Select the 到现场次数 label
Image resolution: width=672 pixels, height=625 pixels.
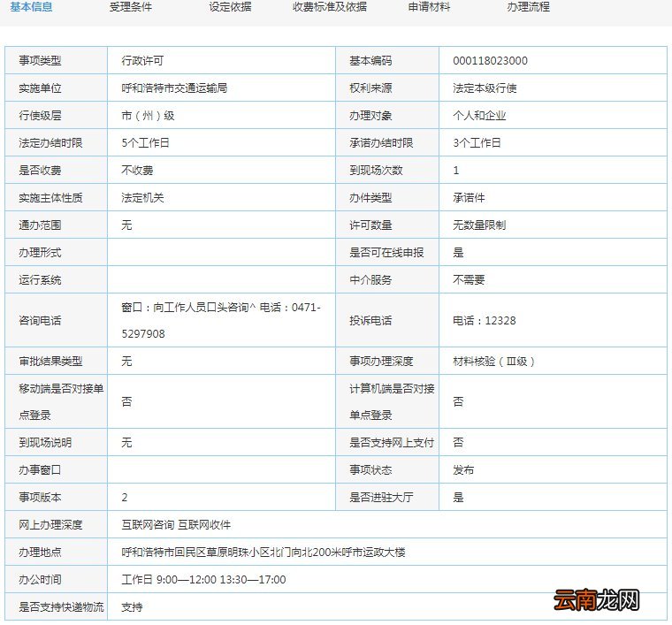[377, 171]
